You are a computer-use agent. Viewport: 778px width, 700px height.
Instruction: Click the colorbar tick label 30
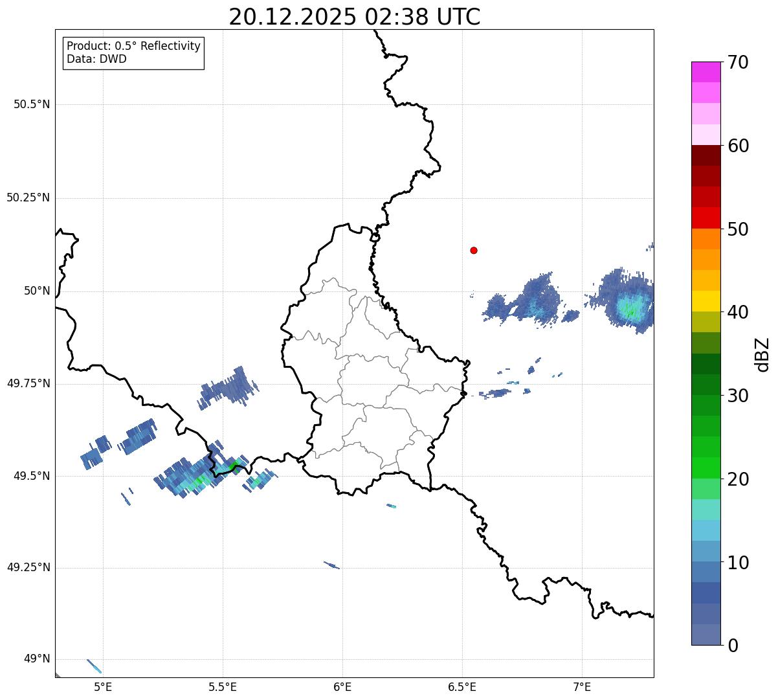point(738,396)
